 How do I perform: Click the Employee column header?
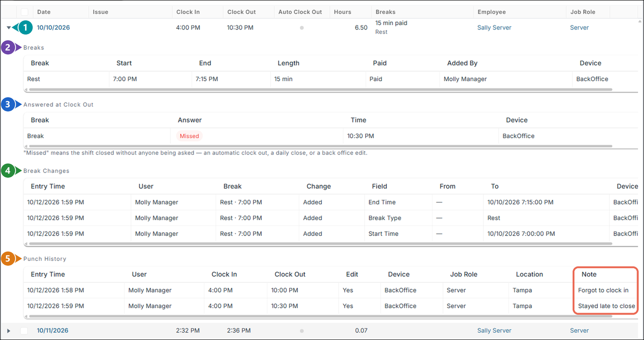491,12
